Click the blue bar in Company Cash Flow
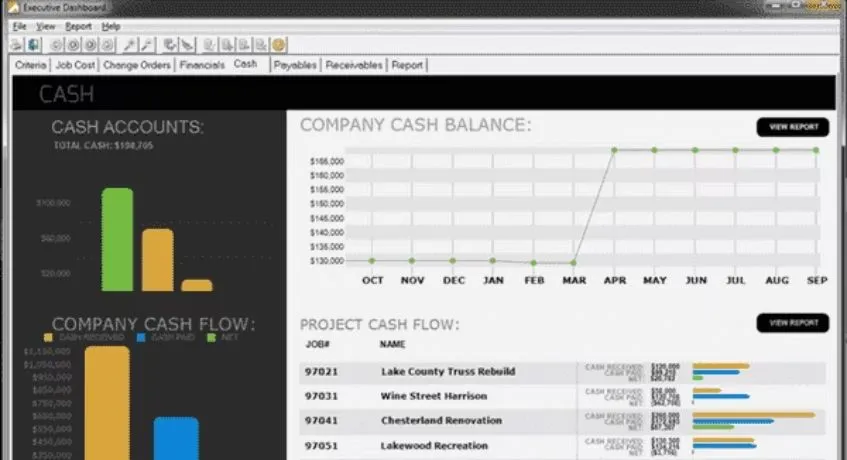The image size is (847, 460). click(176, 438)
